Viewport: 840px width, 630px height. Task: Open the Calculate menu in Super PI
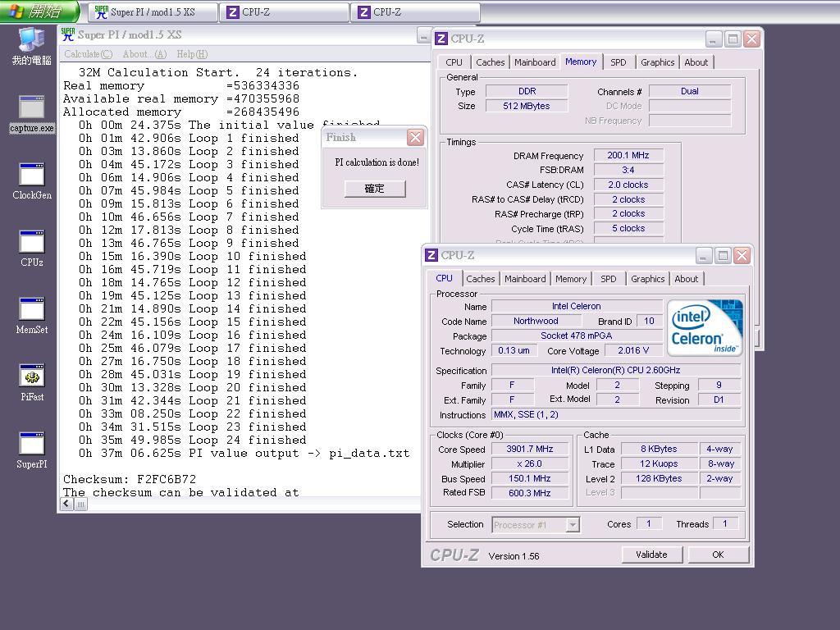click(x=88, y=54)
